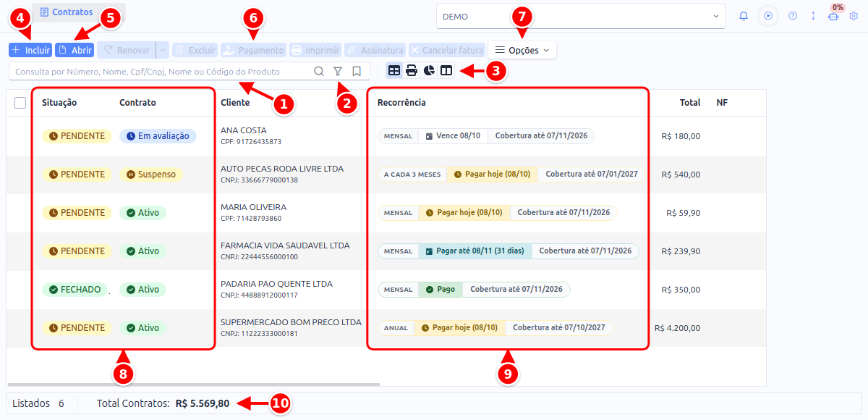Click the Em avaliação contract badge
The height and width of the screenshot is (420, 868).
tap(158, 136)
